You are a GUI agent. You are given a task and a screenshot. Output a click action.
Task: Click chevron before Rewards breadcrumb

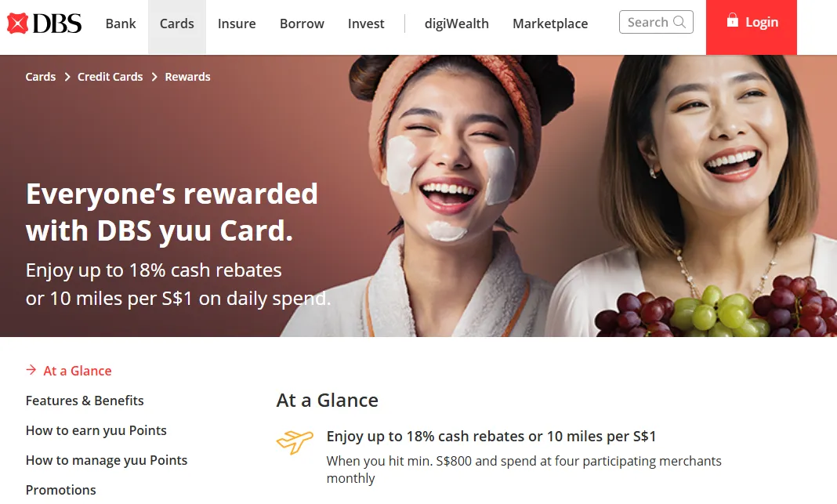pos(154,77)
